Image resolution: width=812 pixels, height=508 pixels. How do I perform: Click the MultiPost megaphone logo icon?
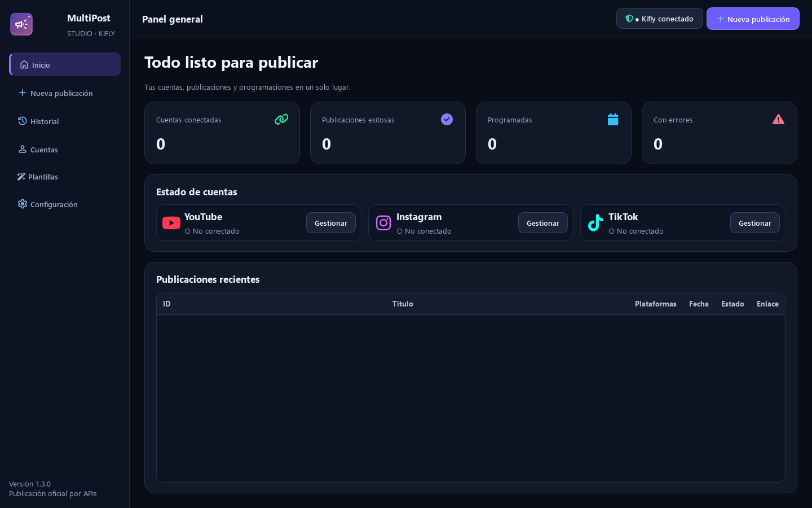click(21, 24)
